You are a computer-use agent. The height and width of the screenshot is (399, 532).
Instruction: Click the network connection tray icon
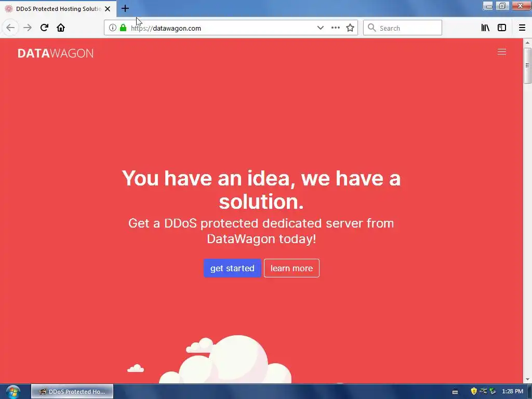(x=483, y=391)
